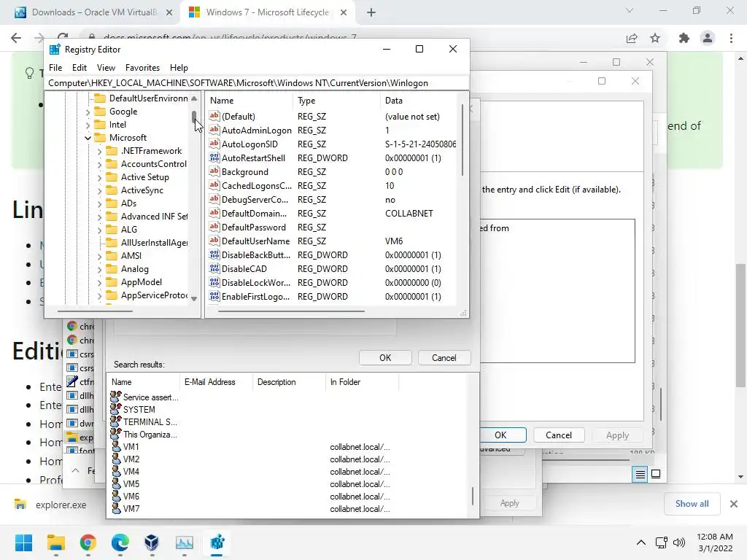Image resolution: width=747 pixels, height=560 pixels.
Task: Open the Windows Start menu
Action: click(23, 542)
